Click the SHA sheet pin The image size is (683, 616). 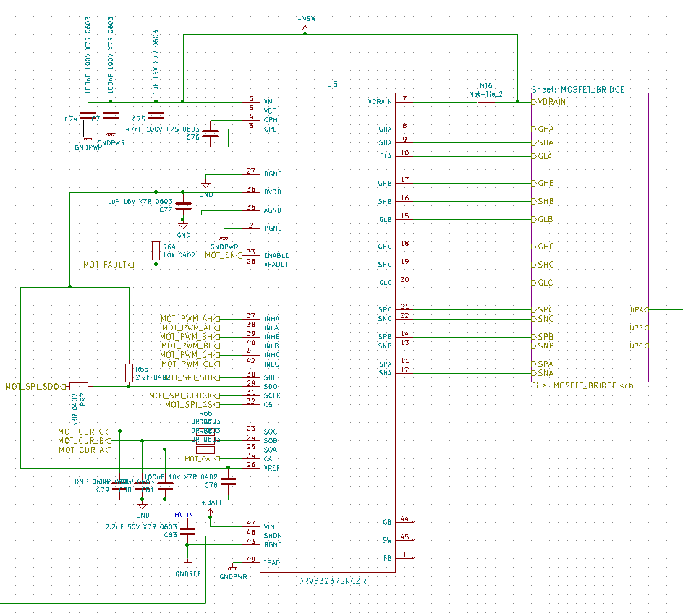[x=543, y=142]
